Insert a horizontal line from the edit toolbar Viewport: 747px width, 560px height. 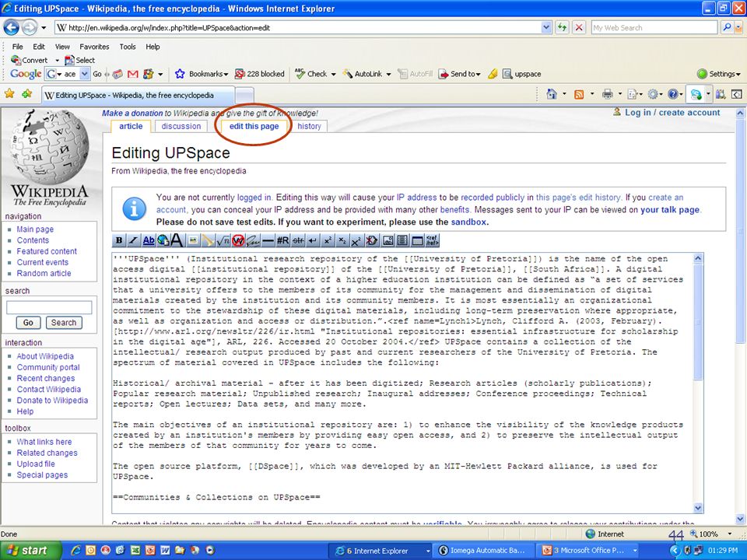(x=268, y=240)
